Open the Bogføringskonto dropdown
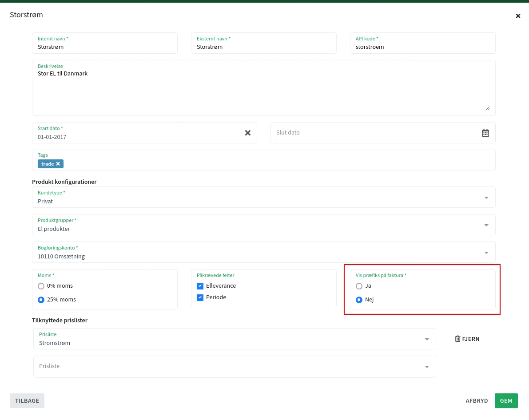Viewport: 529px width, 420px height. click(486, 253)
